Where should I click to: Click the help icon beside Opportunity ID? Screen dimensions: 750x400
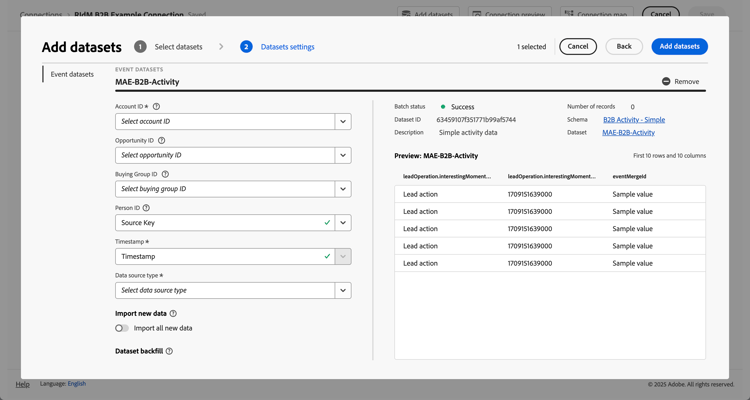[162, 141]
